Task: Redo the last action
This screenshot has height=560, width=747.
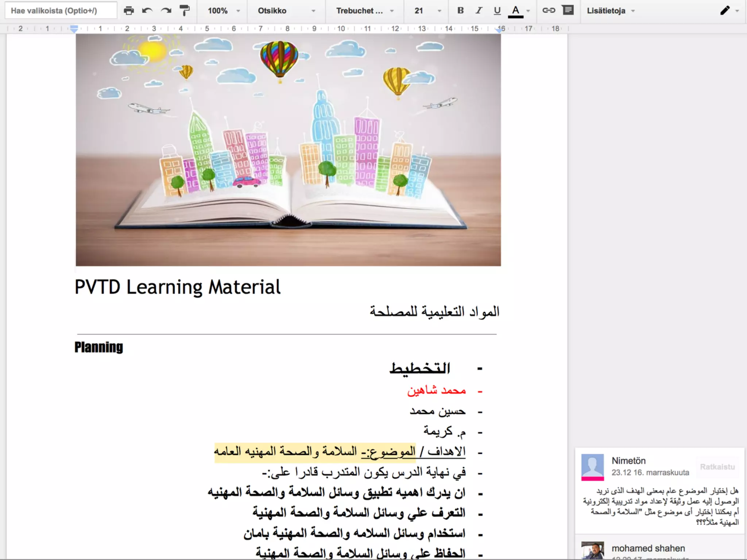Action: tap(166, 11)
